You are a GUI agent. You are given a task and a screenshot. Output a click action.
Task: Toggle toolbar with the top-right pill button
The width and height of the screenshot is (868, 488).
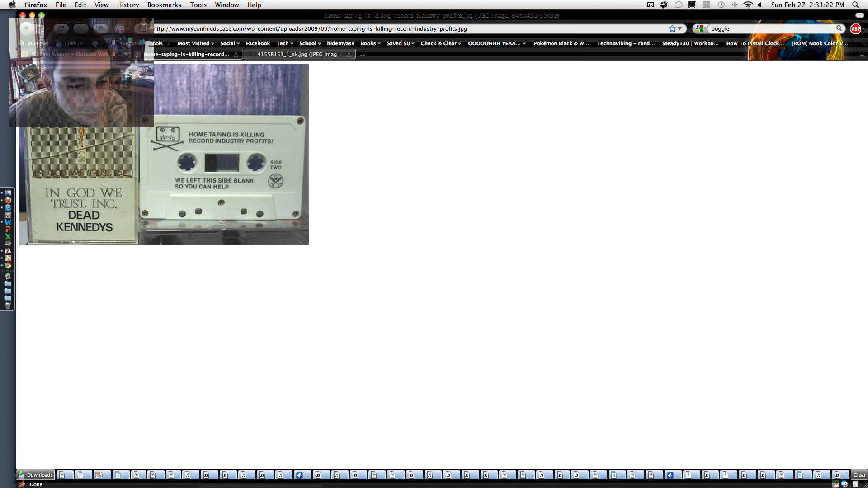(860, 15)
